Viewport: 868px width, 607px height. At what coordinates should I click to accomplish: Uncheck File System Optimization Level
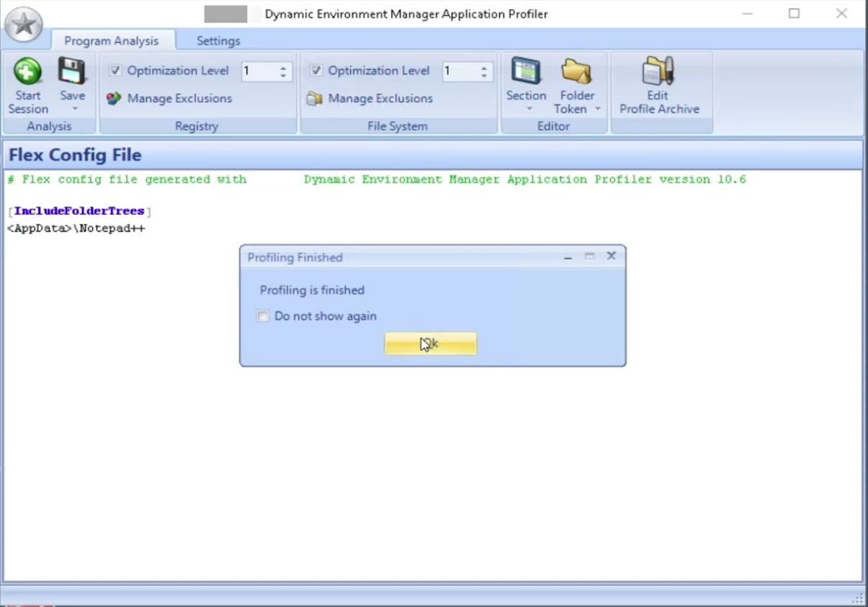click(315, 71)
